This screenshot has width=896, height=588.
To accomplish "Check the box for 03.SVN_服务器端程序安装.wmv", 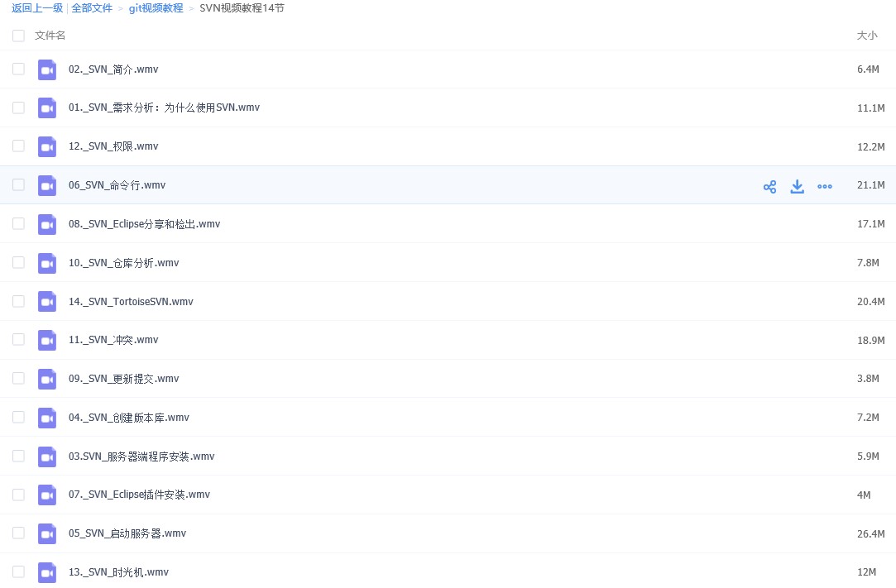I will pos(18,456).
